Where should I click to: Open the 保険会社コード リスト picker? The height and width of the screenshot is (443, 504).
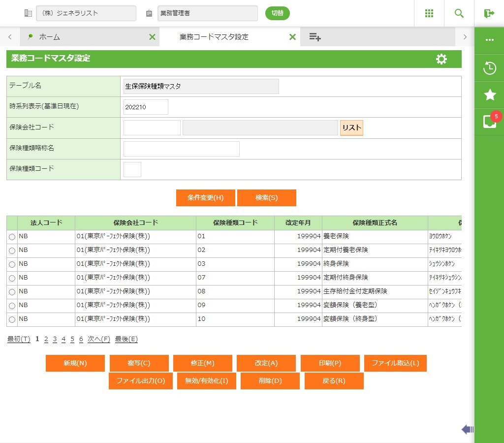(x=351, y=128)
